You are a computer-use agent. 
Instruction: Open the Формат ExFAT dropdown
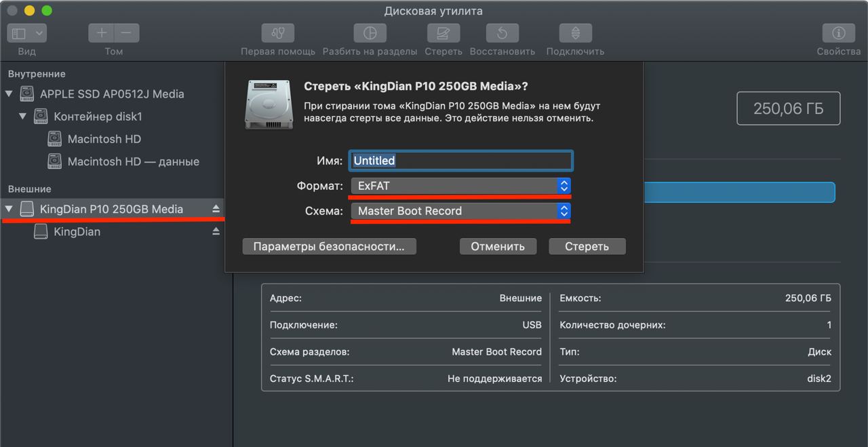(x=461, y=186)
